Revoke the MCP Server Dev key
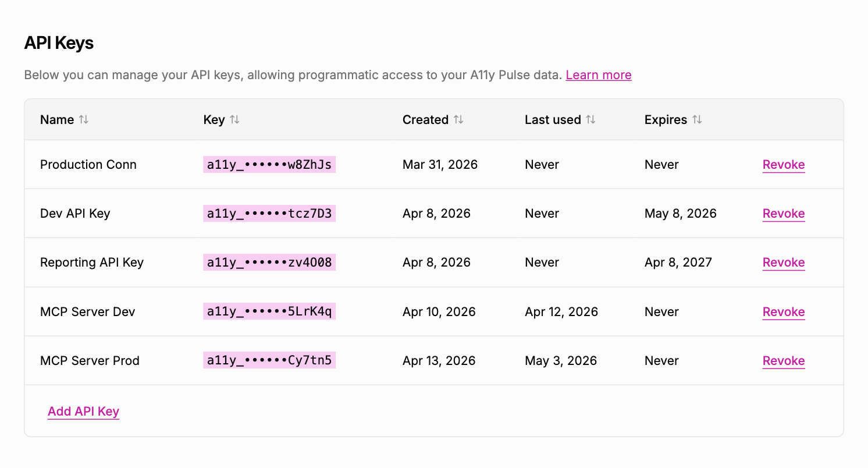The height and width of the screenshot is (468, 868). [784, 312]
